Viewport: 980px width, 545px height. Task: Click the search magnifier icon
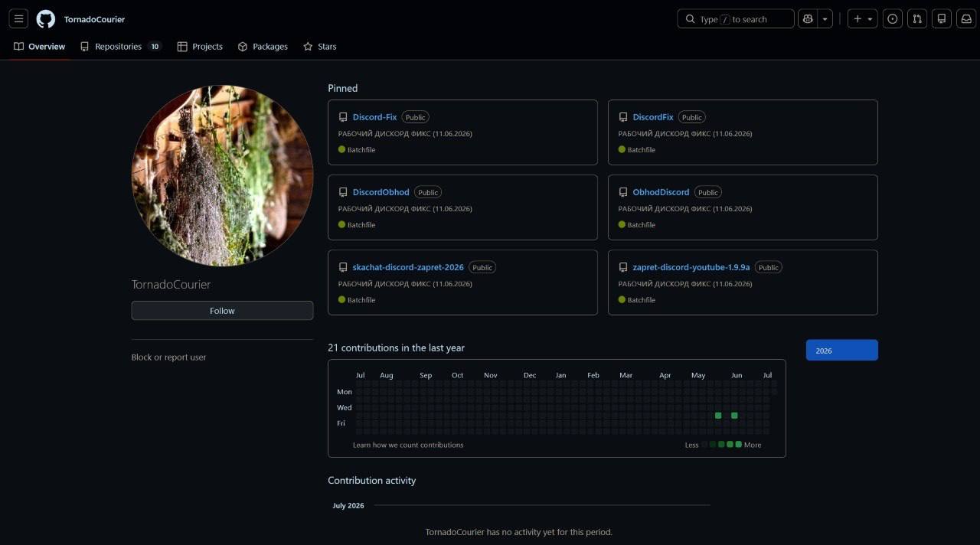tap(690, 19)
